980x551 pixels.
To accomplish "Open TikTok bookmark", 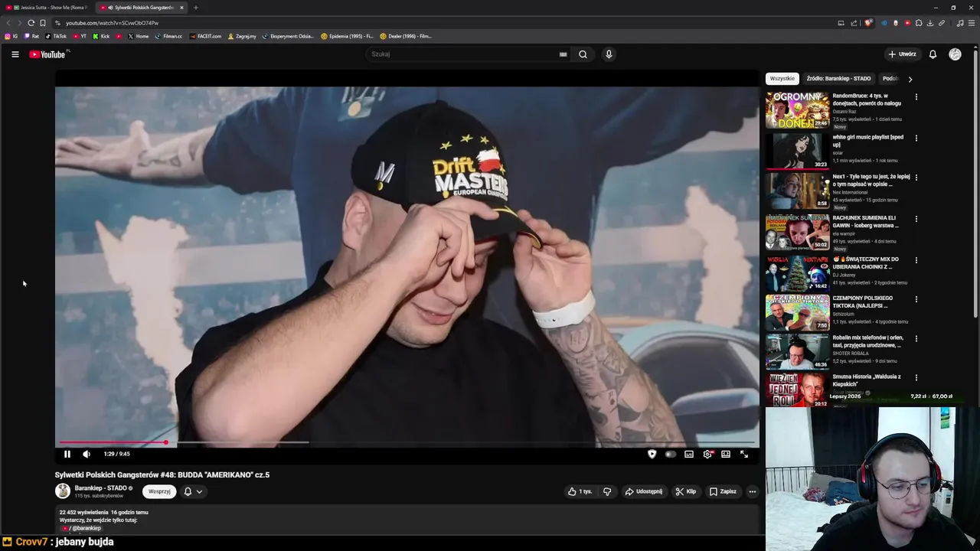I will tap(56, 36).
